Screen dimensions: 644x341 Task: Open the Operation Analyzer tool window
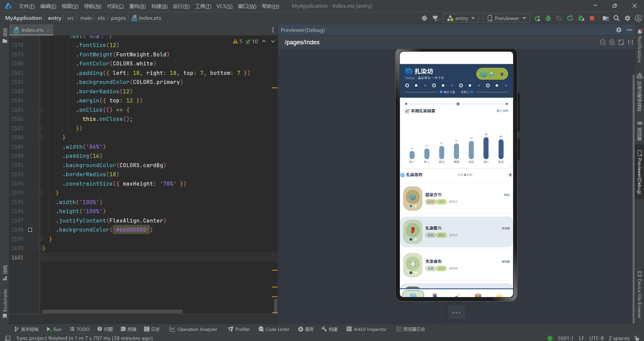pyautogui.click(x=193, y=329)
